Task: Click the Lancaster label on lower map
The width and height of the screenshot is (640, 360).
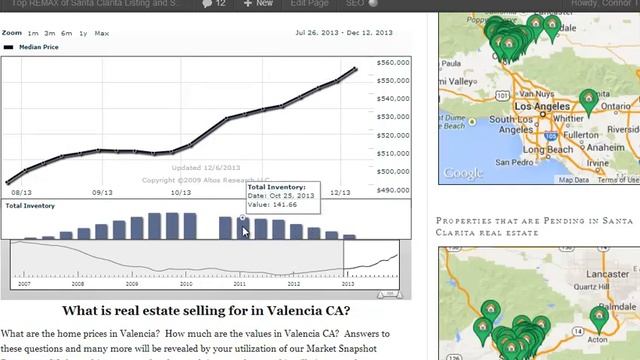Action: (607, 274)
